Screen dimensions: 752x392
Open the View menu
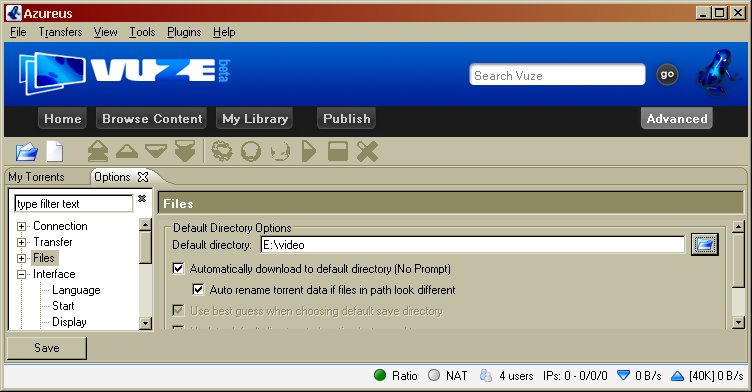[106, 32]
